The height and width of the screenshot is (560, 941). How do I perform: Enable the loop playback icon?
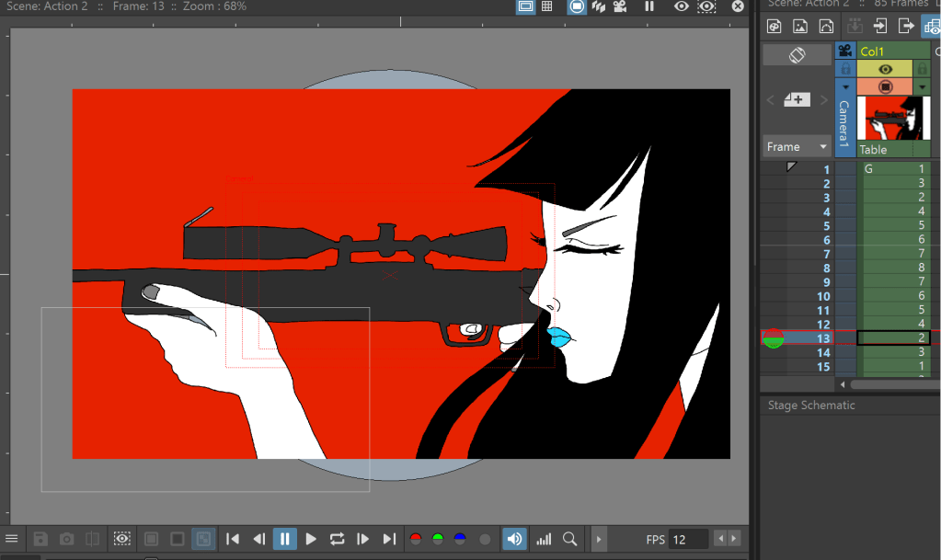coord(337,539)
